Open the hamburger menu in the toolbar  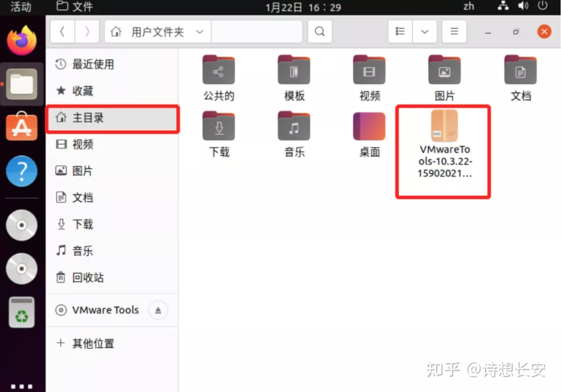coord(454,31)
